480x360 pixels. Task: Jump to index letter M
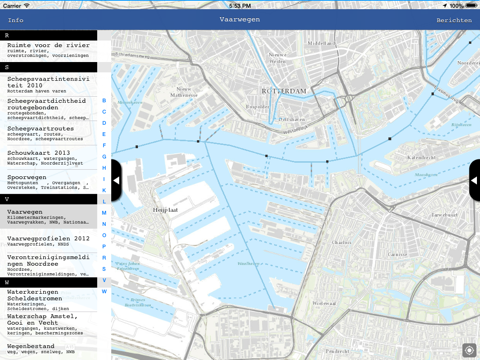coord(104,213)
